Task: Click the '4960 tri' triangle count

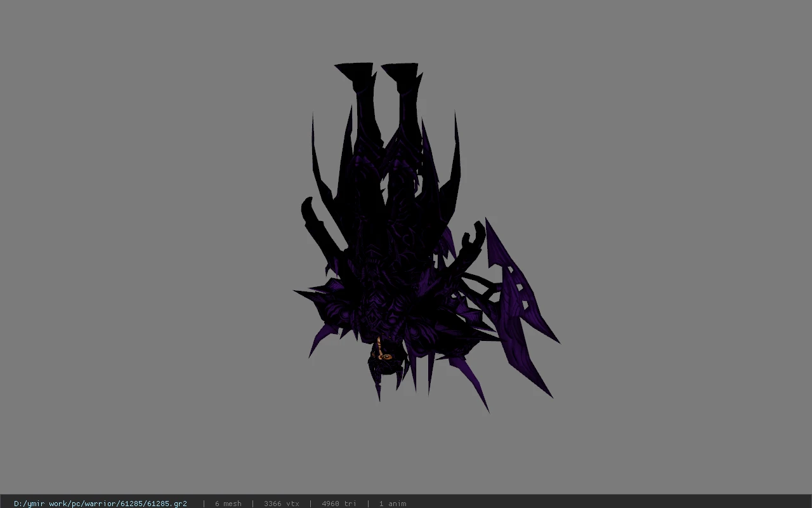Action: [x=339, y=504]
